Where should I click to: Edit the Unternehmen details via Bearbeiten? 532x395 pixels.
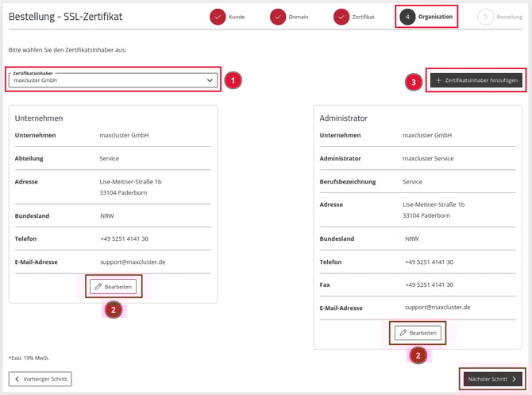click(113, 286)
